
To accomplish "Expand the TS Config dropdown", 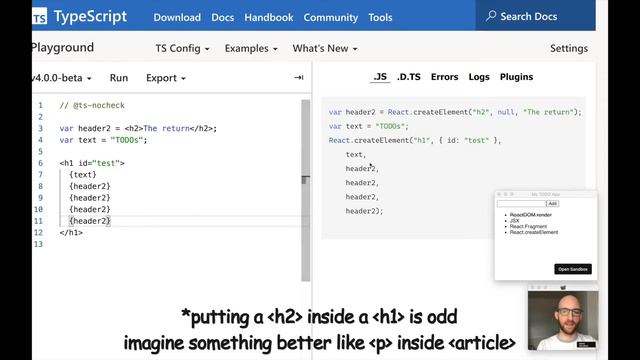I will pyautogui.click(x=182, y=48).
